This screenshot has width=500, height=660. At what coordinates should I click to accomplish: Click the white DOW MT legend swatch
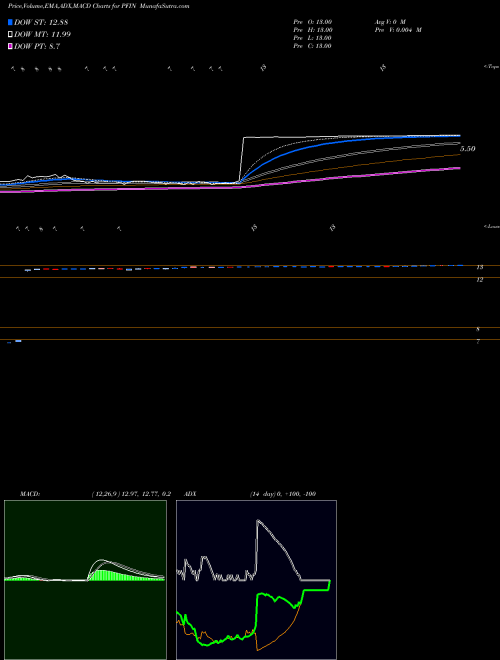(x=10, y=35)
